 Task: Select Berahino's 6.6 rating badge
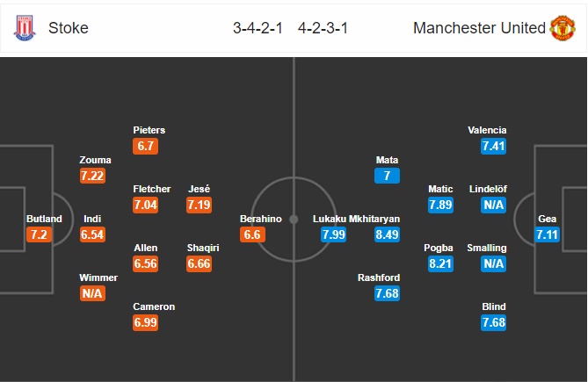point(253,234)
